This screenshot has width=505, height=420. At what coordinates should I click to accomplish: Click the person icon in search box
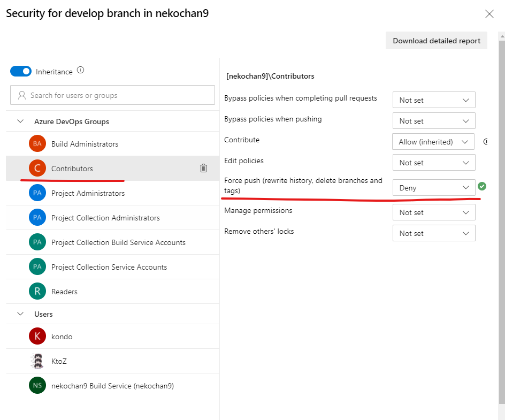point(22,95)
